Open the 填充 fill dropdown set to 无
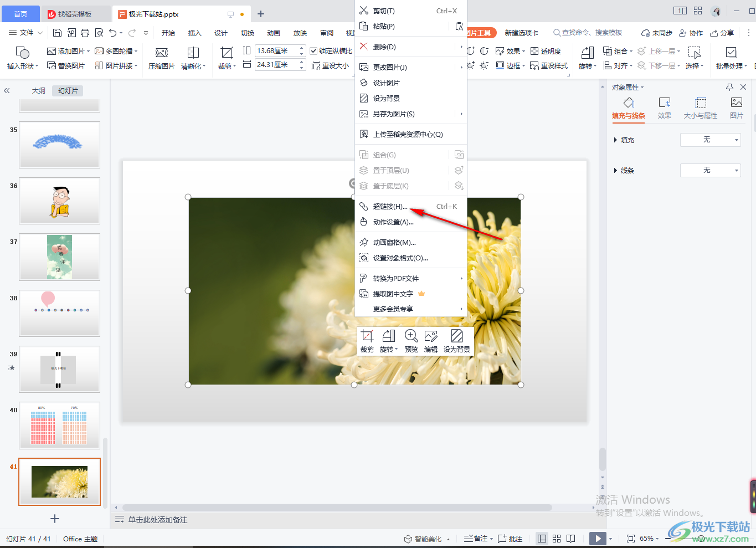This screenshot has height=548, width=756. [710, 140]
